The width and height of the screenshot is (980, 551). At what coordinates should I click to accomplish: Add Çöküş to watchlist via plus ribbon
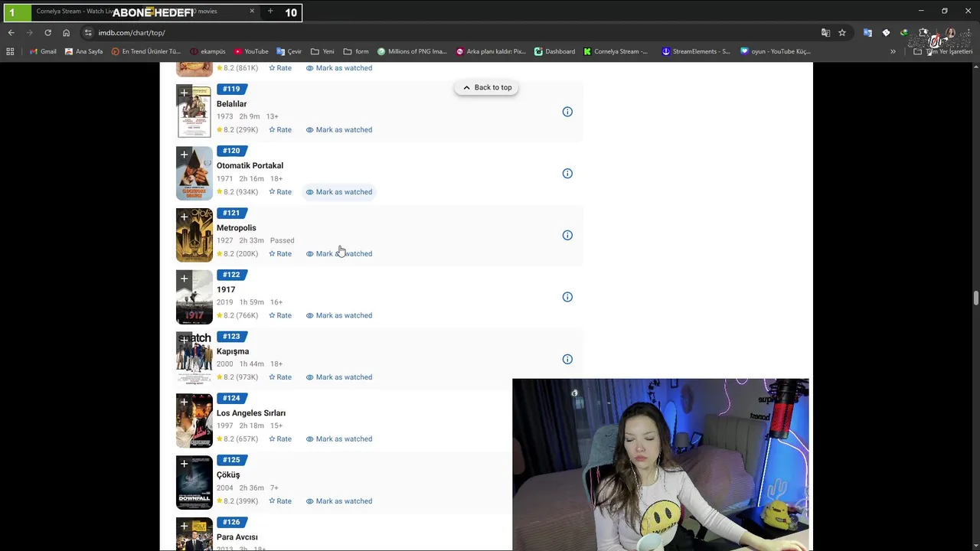click(184, 465)
